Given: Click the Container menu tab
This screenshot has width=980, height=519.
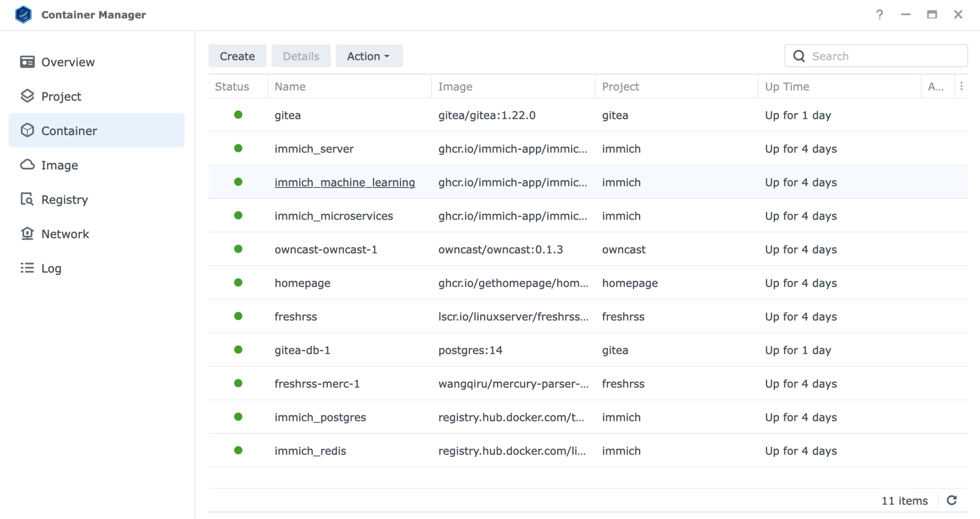Looking at the screenshot, I should (x=70, y=131).
